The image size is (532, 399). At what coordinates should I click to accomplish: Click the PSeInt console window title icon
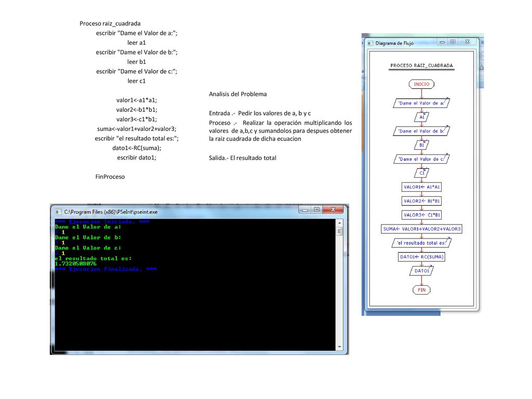[x=58, y=212]
